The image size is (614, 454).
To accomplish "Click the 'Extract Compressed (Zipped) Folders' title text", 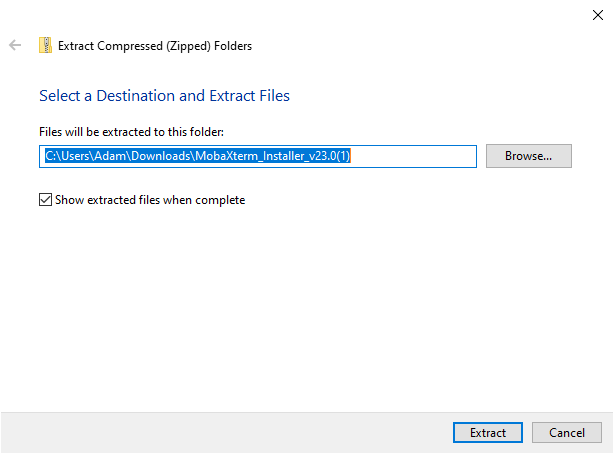I will [x=155, y=45].
